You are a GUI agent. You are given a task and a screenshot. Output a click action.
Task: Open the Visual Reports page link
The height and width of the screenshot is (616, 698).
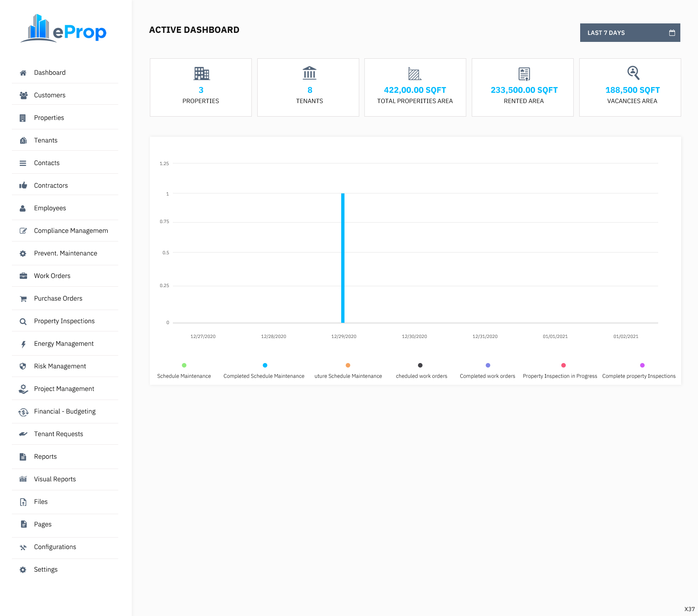pyautogui.click(x=55, y=479)
